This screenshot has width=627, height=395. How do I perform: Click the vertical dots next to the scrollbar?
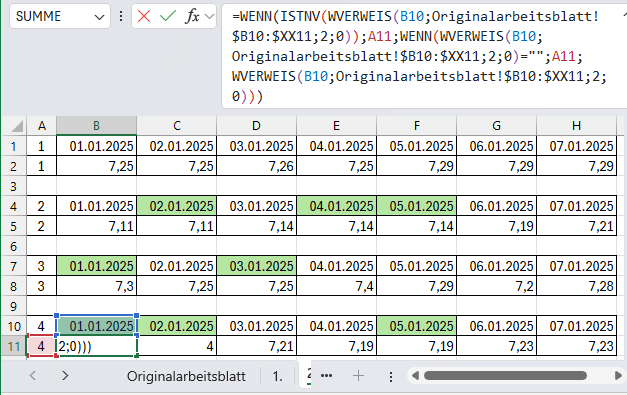tap(391, 376)
